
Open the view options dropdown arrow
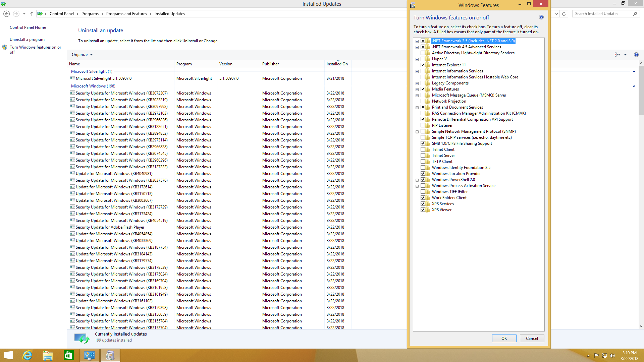(x=625, y=55)
